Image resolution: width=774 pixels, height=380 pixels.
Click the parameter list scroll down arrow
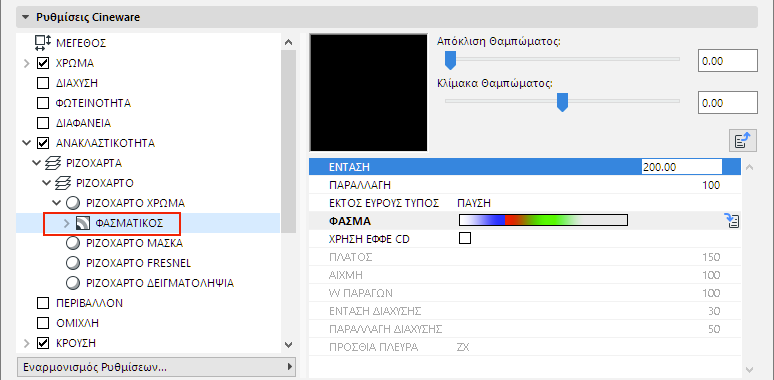(749, 369)
